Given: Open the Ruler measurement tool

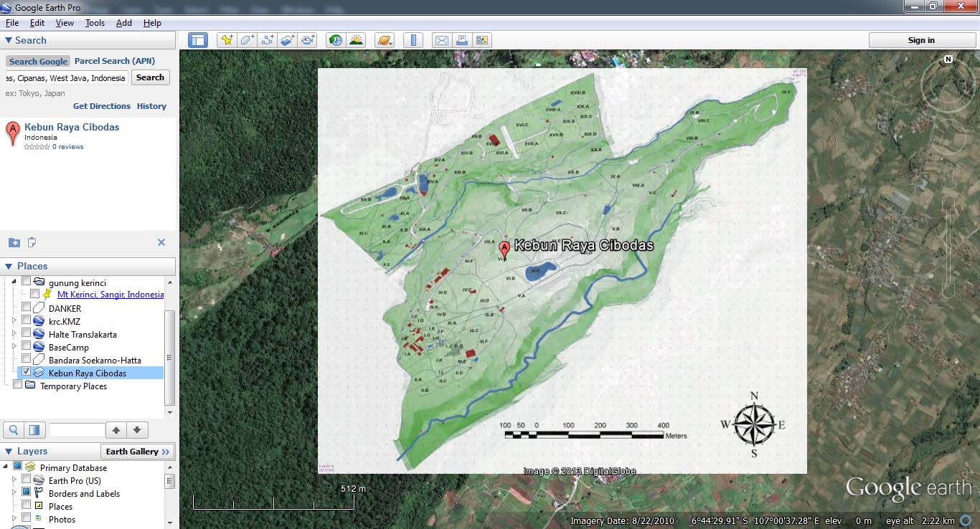Looking at the screenshot, I should tap(413, 40).
